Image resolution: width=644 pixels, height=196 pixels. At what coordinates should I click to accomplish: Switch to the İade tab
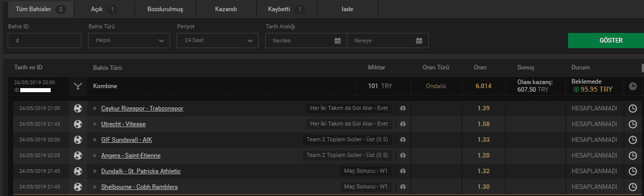pos(347,9)
